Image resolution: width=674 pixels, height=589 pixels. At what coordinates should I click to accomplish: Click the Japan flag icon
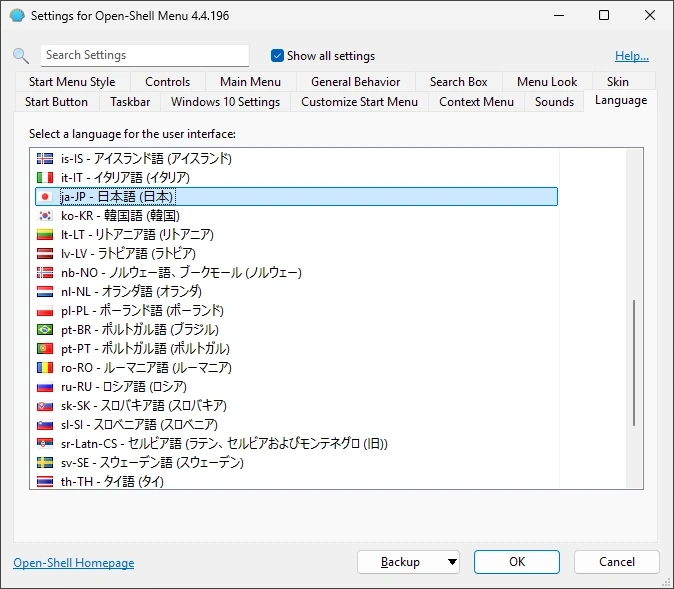pos(45,196)
